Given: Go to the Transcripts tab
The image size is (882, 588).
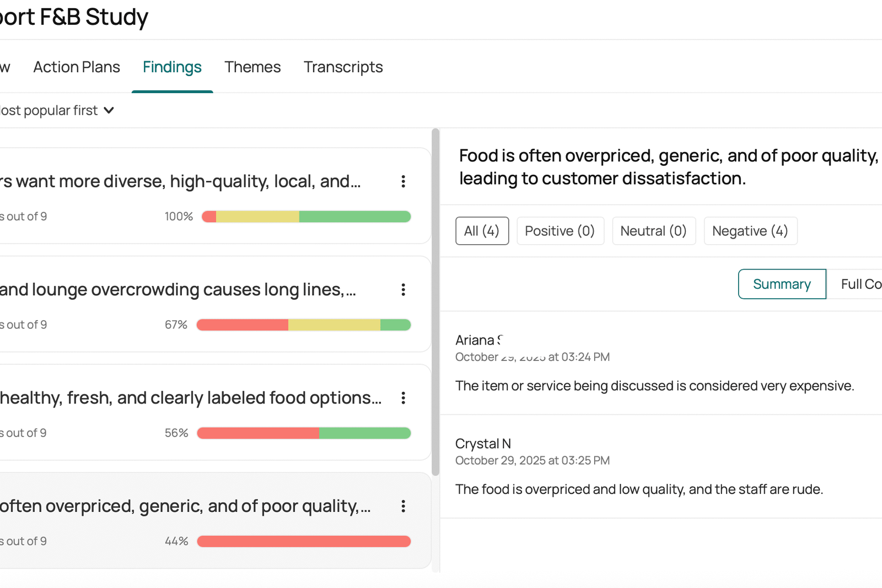Looking at the screenshot, I should [x=343, y=67].
